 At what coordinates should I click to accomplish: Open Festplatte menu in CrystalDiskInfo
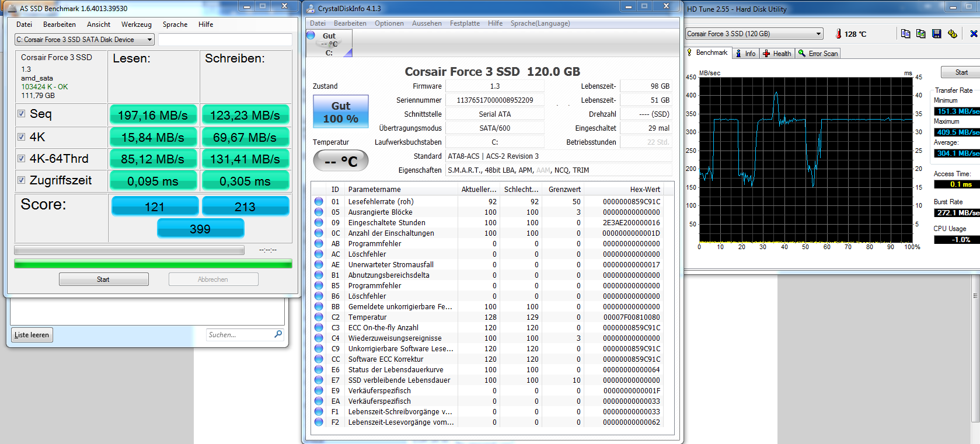465,23
